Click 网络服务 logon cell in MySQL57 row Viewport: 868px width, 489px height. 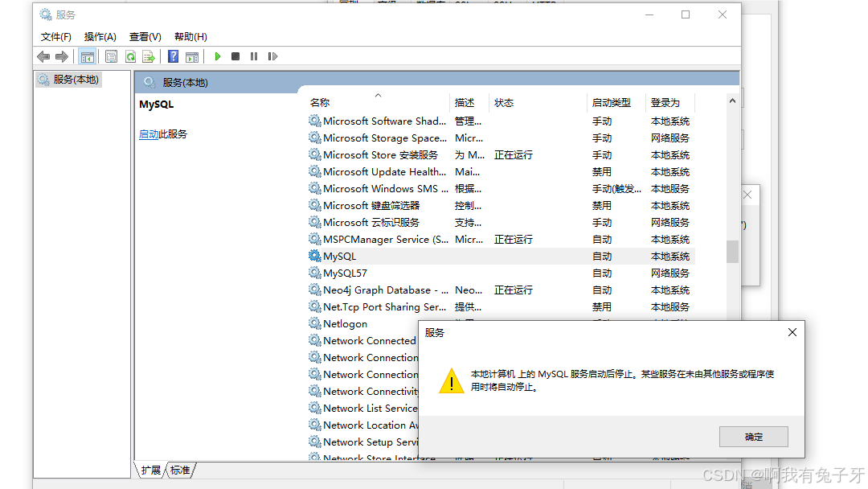(x=669, y=273)
